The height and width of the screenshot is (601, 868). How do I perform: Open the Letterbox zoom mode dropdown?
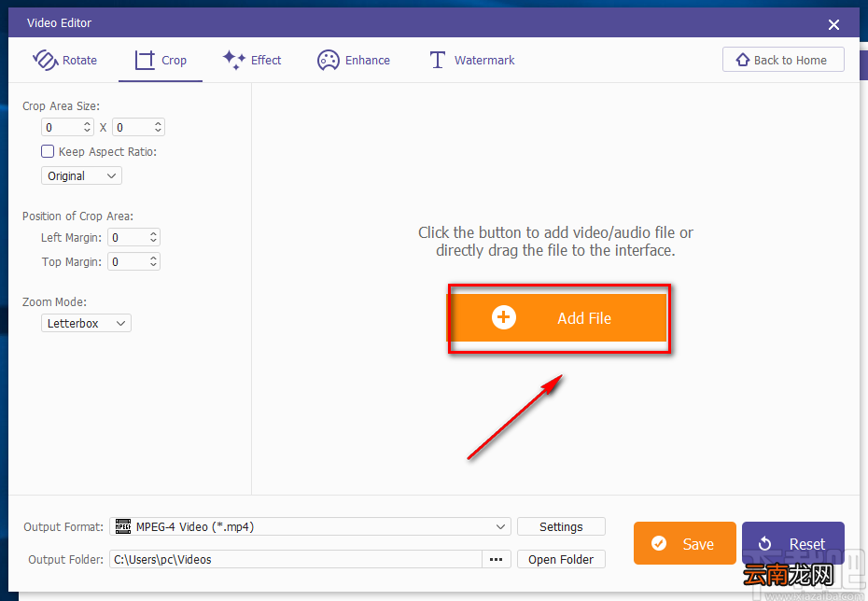(x=87, y=323)
